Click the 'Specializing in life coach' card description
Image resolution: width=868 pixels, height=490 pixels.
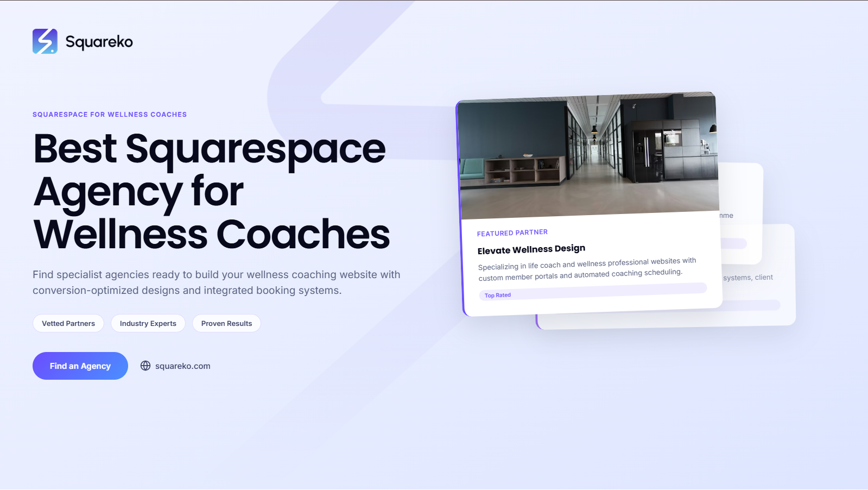[587, 269]
